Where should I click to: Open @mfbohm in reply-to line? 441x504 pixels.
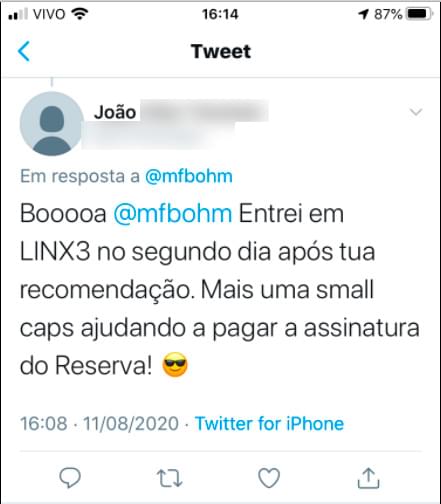coord(188,176)
